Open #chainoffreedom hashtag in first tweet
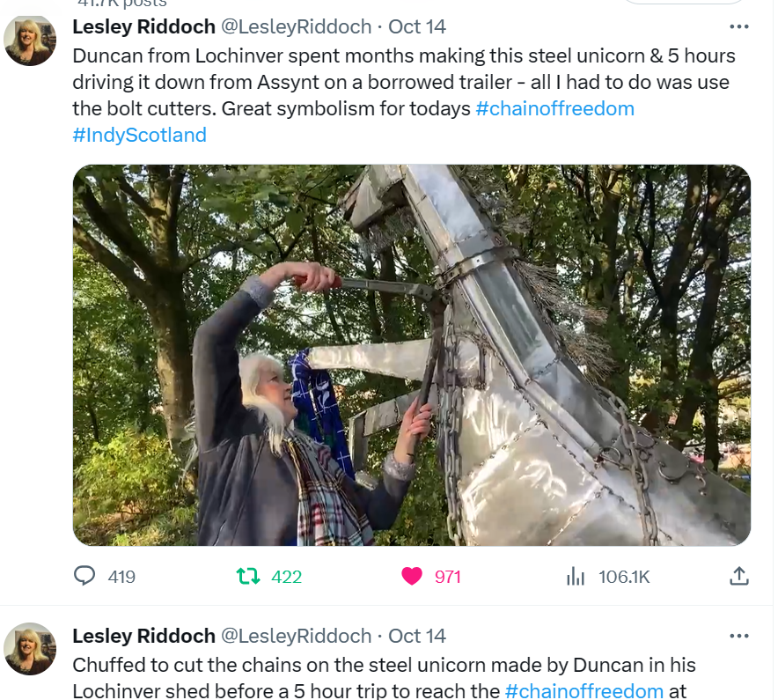 pyautogui.click(x=554, y=108)
